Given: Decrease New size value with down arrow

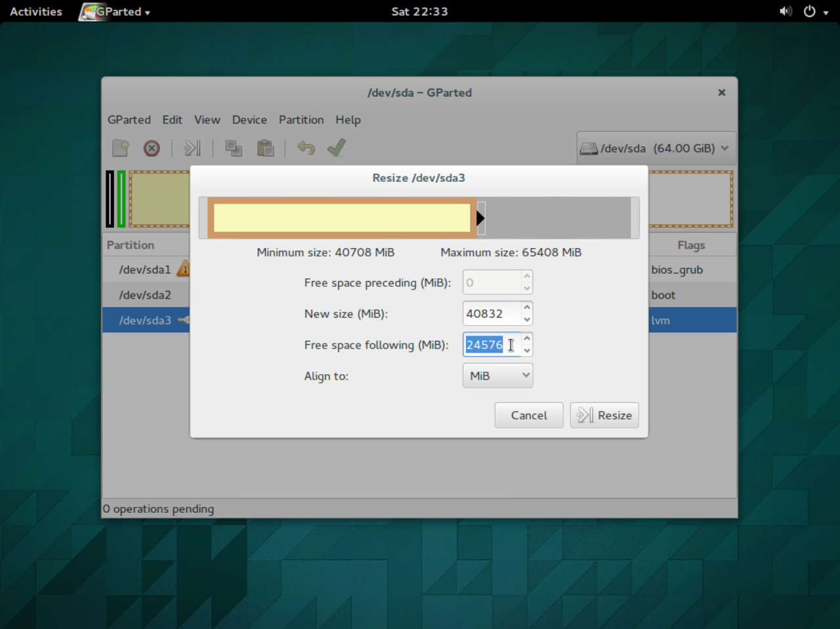Looking at the screenshot, I should coord(527,320).
